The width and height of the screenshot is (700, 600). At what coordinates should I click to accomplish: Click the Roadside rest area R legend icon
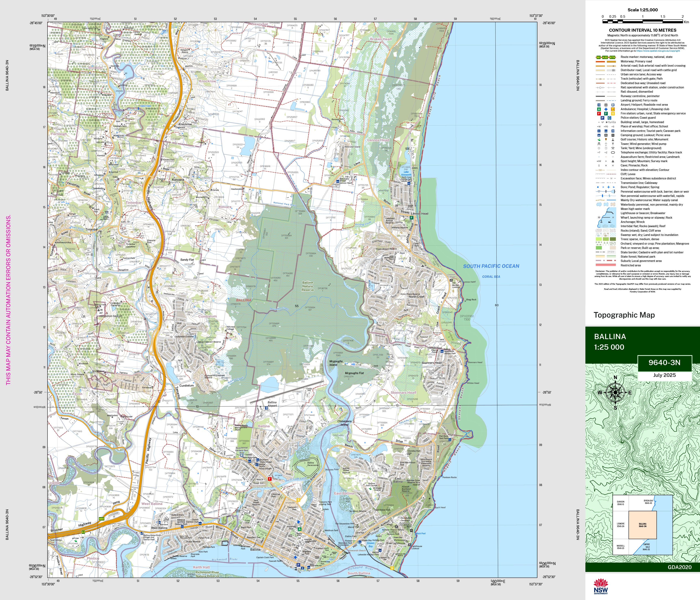coord(613,105)
